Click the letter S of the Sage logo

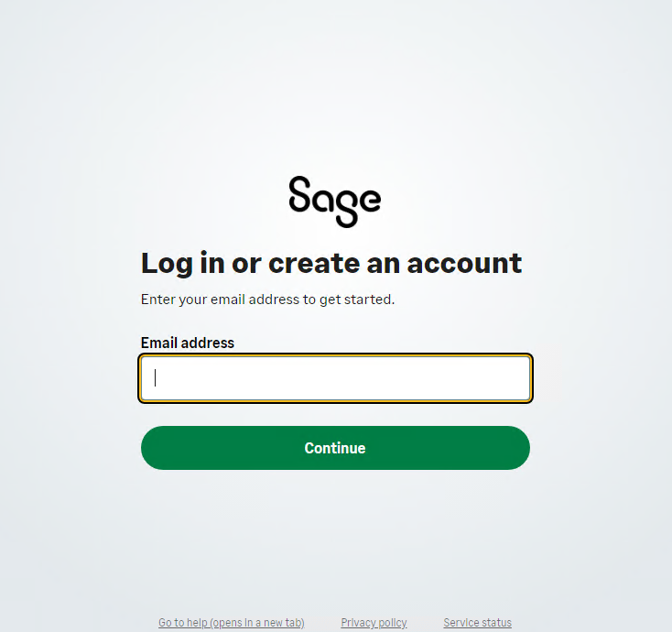(299, 194)
